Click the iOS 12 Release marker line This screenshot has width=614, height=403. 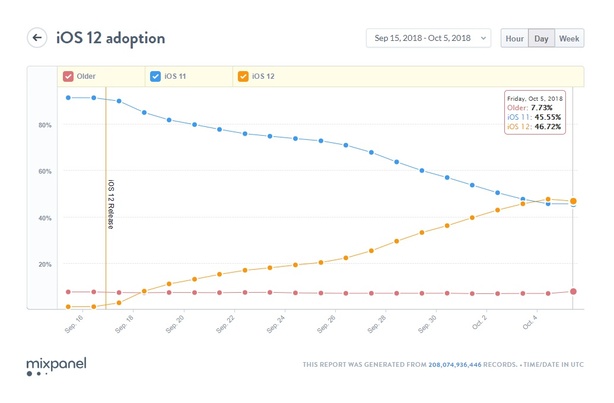pyautogui.click(x=106, y=200)
